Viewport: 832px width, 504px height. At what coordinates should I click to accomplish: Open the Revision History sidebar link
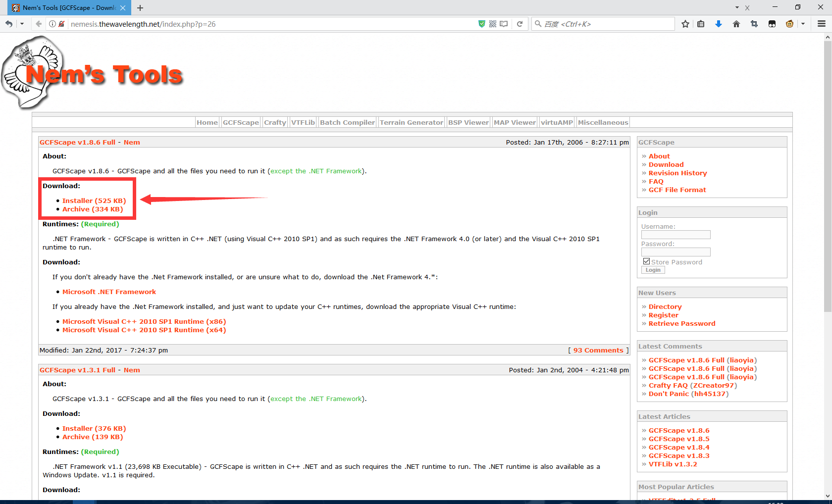pos(677,173)
